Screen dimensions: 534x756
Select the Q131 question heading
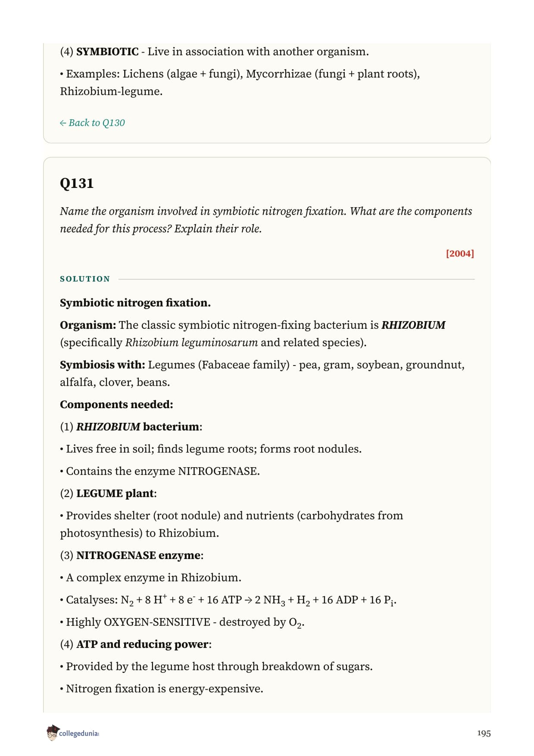point(77,183)
